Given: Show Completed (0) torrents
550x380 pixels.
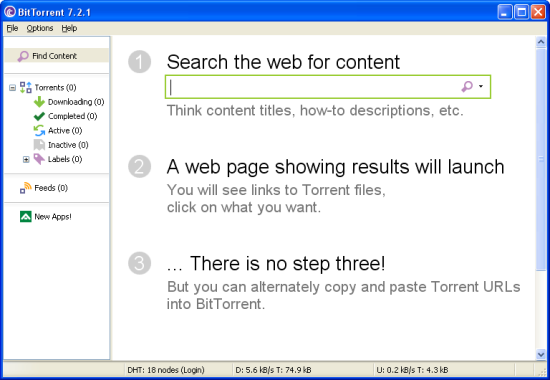Looking at the screenshot, I should (x=73, y=116).
